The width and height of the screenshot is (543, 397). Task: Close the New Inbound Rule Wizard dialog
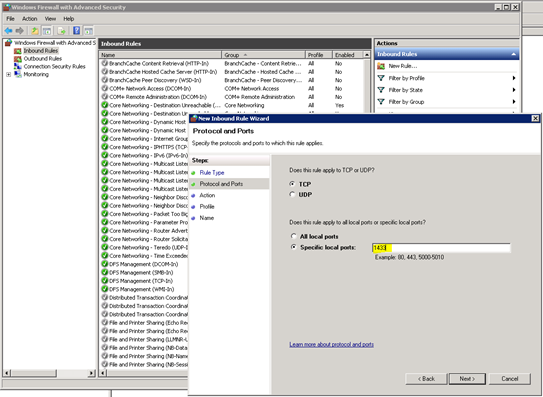(x=535, y=118)
